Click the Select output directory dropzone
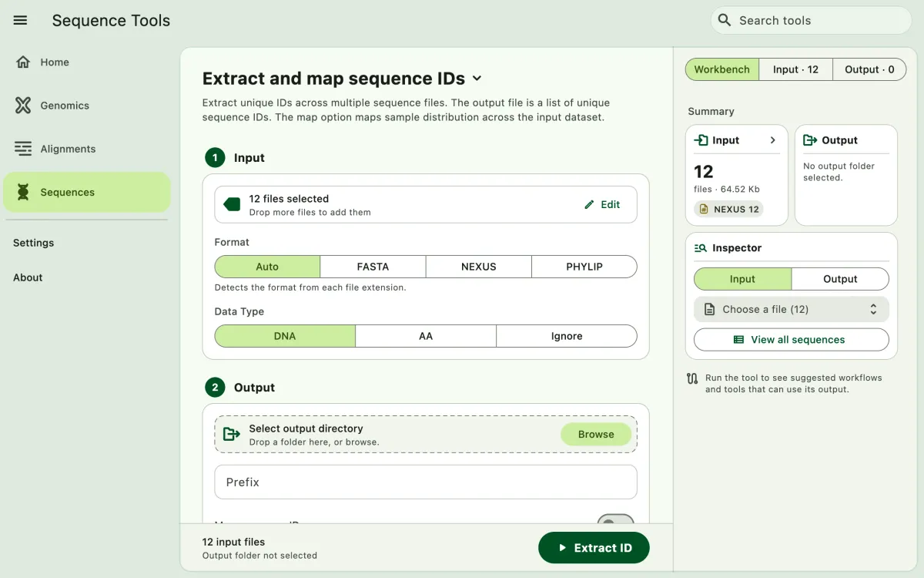 pos(426,435)
